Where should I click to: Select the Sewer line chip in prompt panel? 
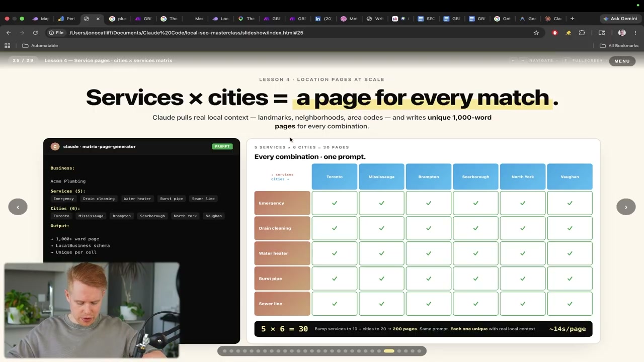[203, 199]
